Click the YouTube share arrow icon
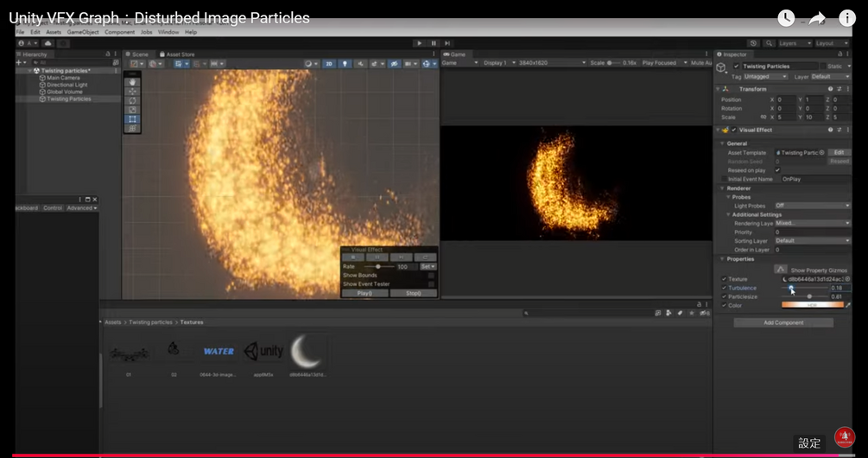The height and width of the screenshot is (458, 868). coord(817,18)
